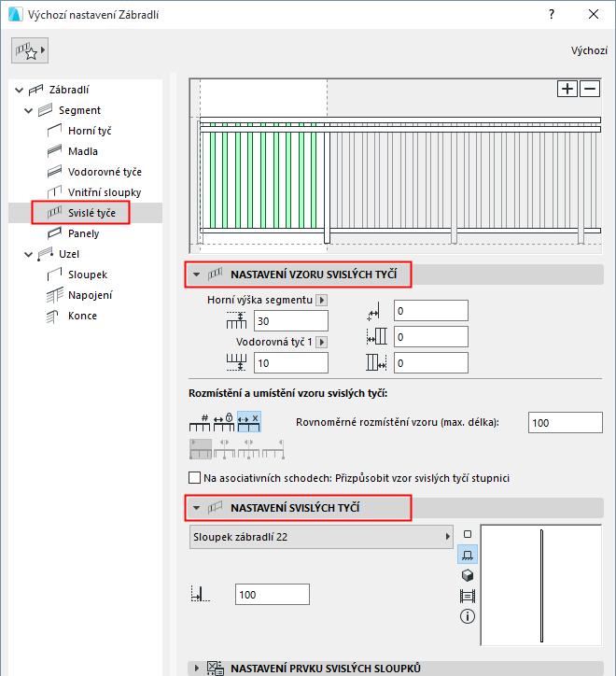
Task: Zoom in the railing preview with plus
Action: [x=567, y=89]
